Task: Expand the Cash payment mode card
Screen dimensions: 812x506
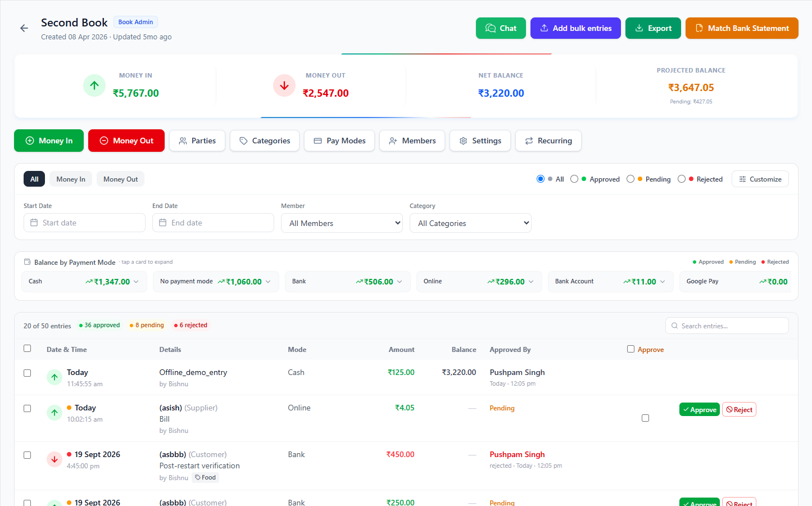Action: pos(84,282)
